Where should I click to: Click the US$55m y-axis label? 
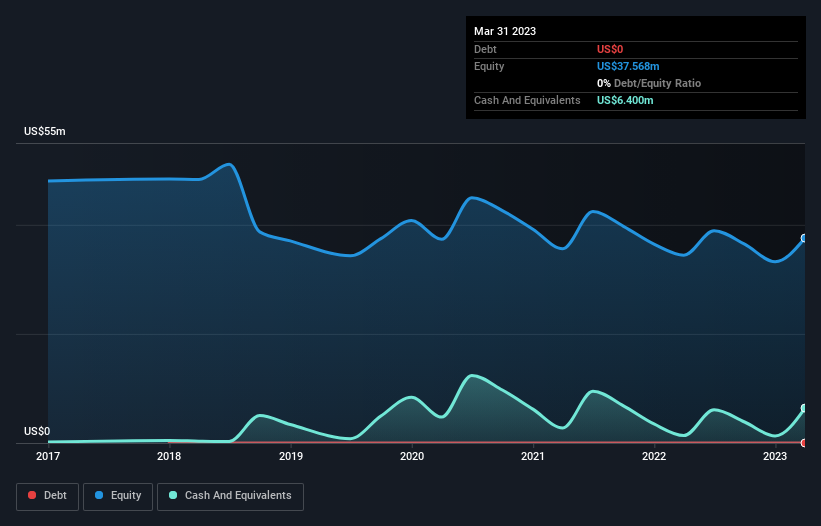(45, 131)
